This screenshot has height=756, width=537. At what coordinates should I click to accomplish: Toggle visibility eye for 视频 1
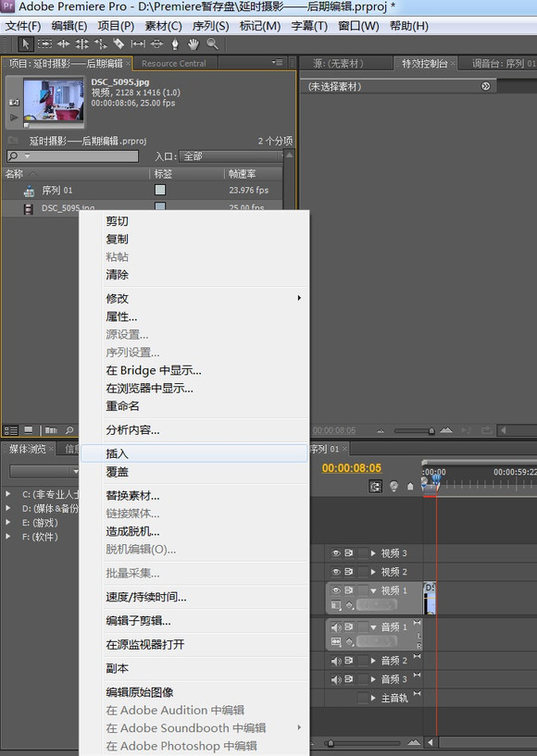click(x=336, y=590)
